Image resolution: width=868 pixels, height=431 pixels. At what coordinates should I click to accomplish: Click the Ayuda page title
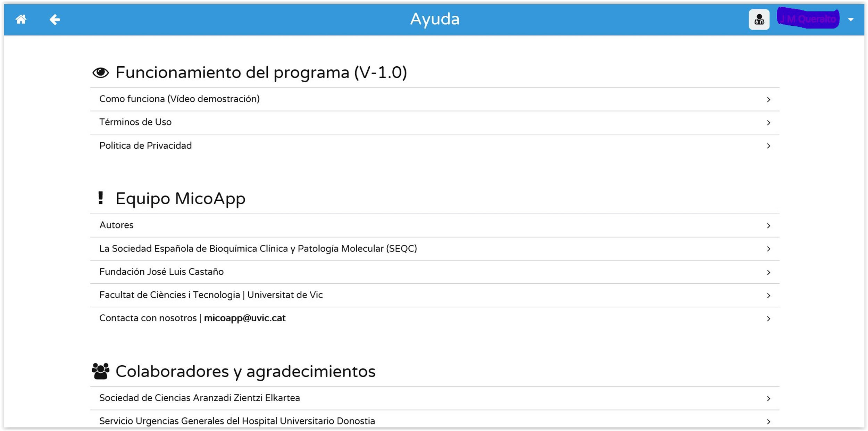click(x=434, y=19)
